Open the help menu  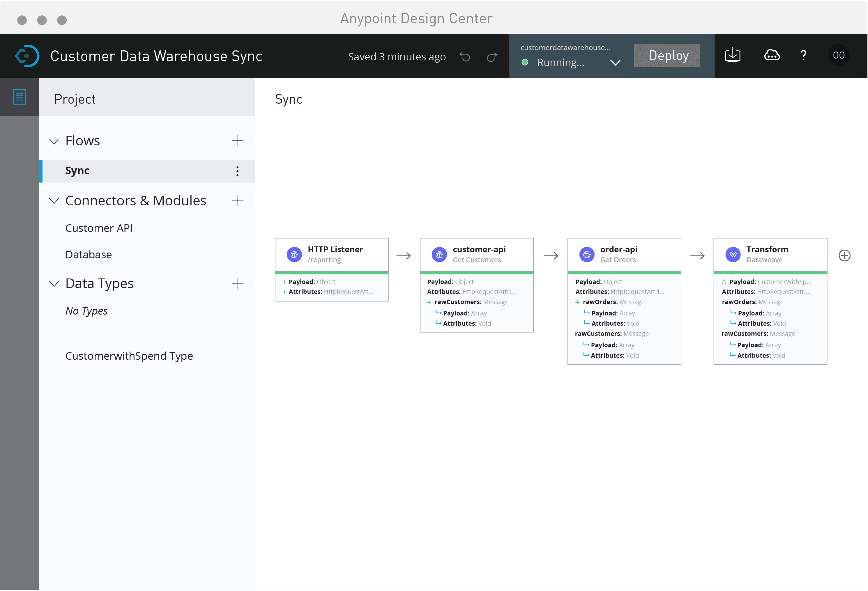pyautogui.click(x=803, y=55)
